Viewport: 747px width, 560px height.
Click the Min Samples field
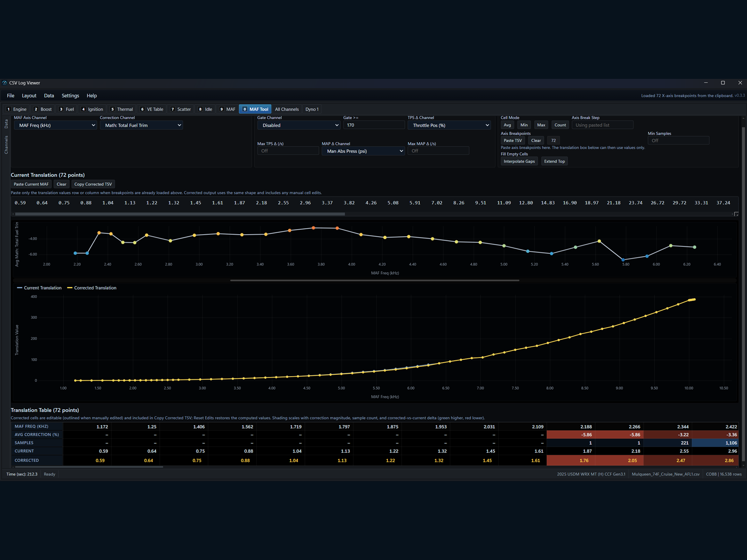click(x=678, y=140)
